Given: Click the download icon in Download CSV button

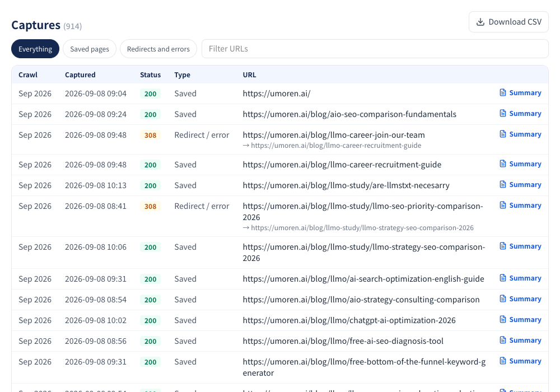Looking at the screenshot, I should tap(480, 22).
